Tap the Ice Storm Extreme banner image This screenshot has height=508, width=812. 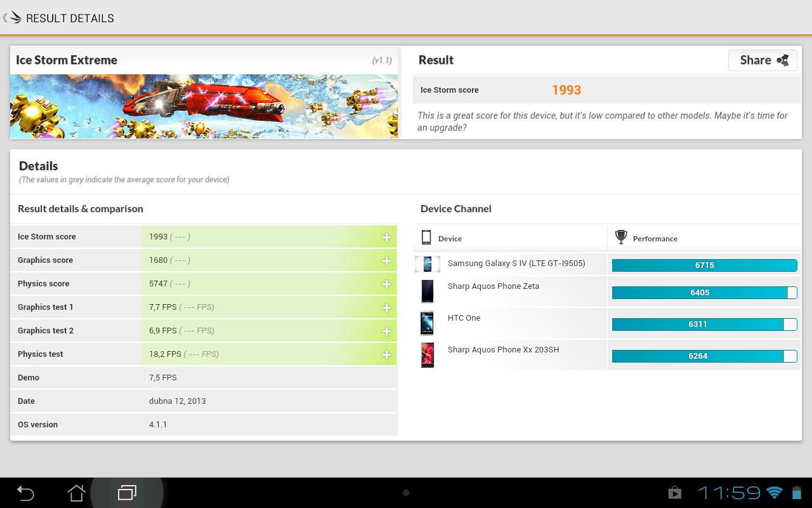pos(203,106)
